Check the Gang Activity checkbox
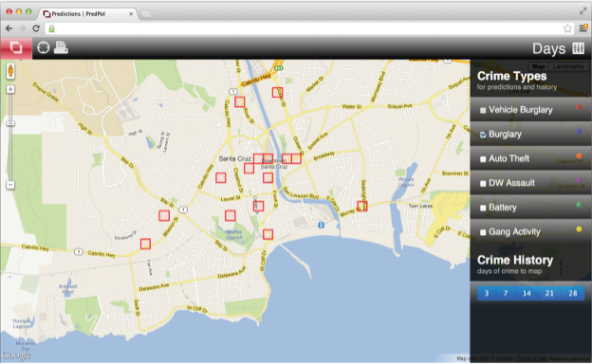This screenshot has height=364, width=592. pyautogui.click(x=483, y=232)
